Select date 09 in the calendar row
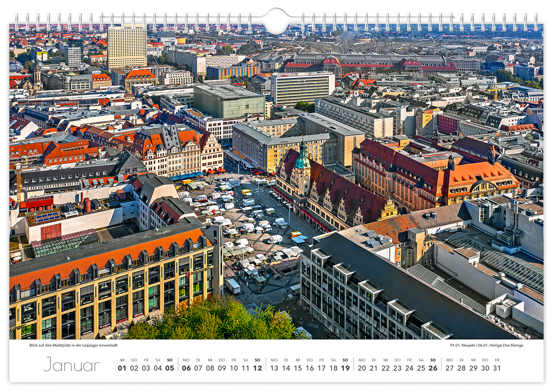This screenshot has height=392, width=553. tap(222, 368)
